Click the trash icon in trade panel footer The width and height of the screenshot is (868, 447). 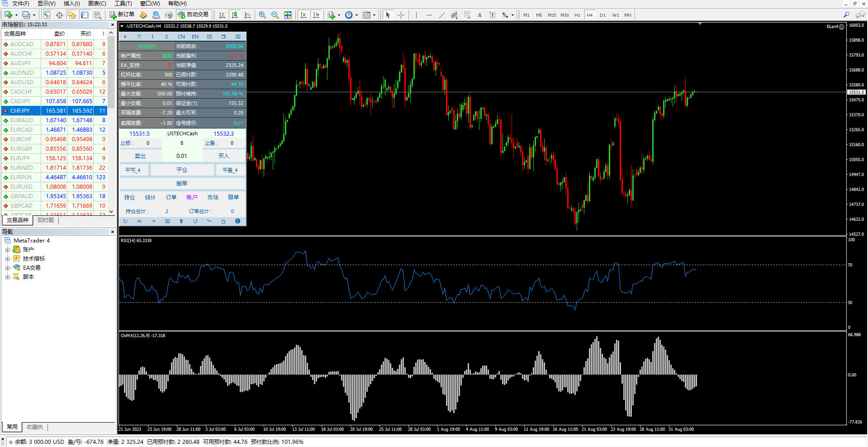(181, 221)
